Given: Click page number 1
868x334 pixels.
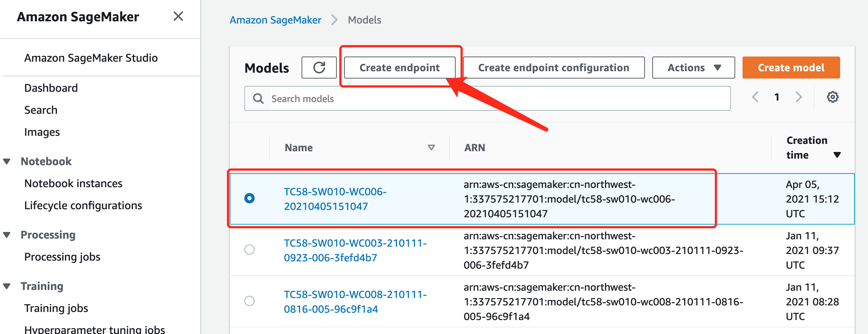Looking at the screenshot, I should (777, 97).
